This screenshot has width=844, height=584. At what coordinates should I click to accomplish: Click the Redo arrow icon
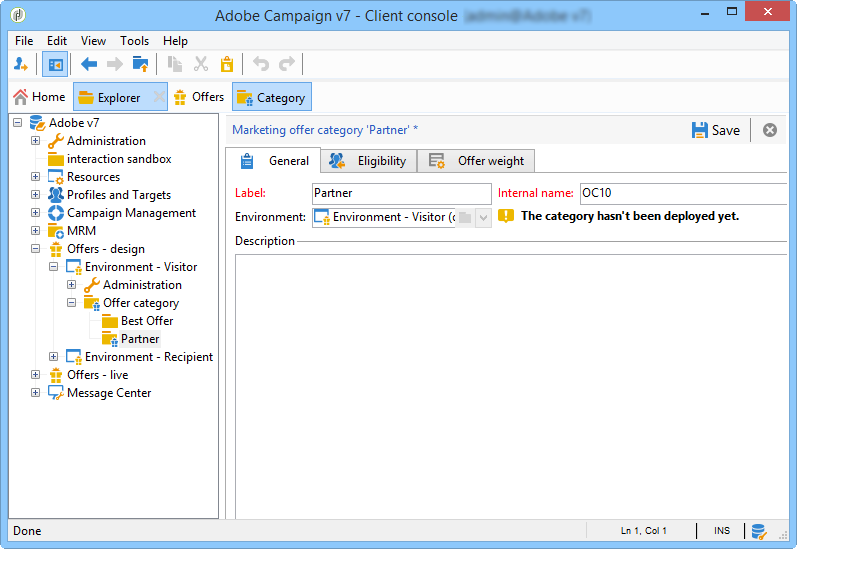click(287, 64)
